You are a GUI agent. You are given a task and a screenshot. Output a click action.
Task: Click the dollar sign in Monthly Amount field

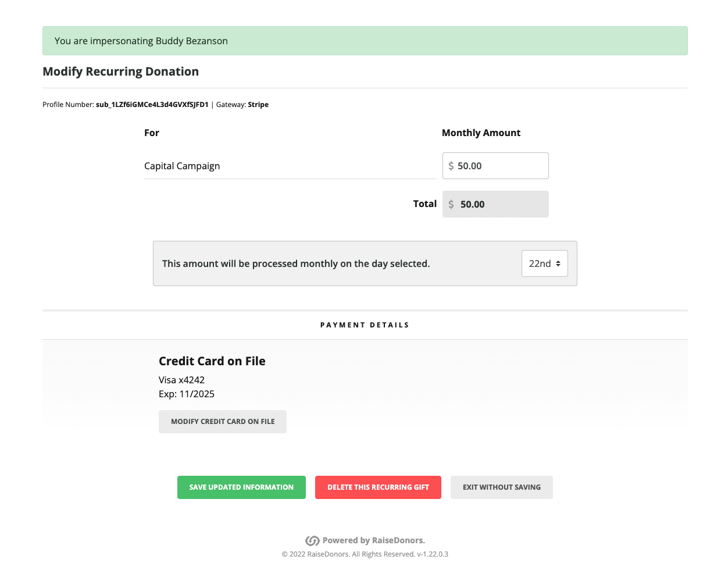click(x=451, y=166)
